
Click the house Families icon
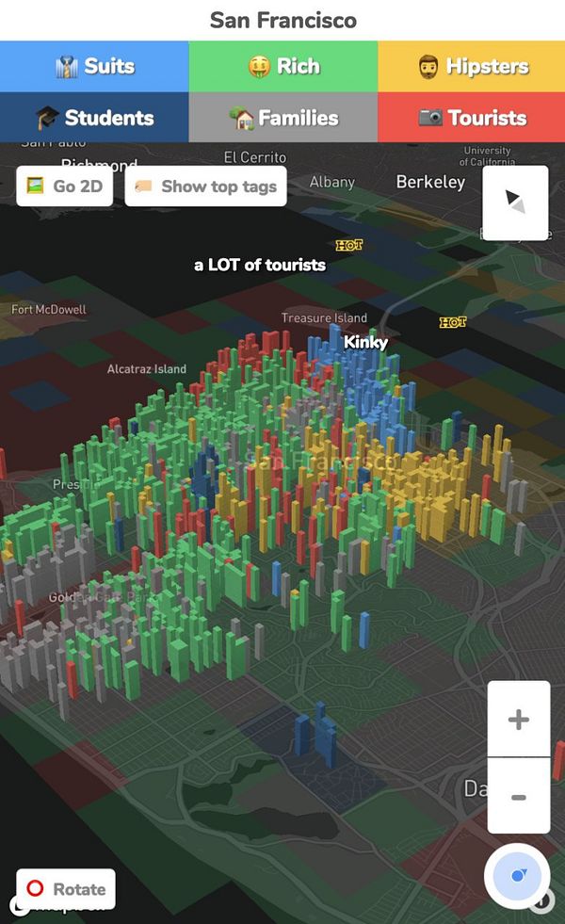(x=241, y=118)
